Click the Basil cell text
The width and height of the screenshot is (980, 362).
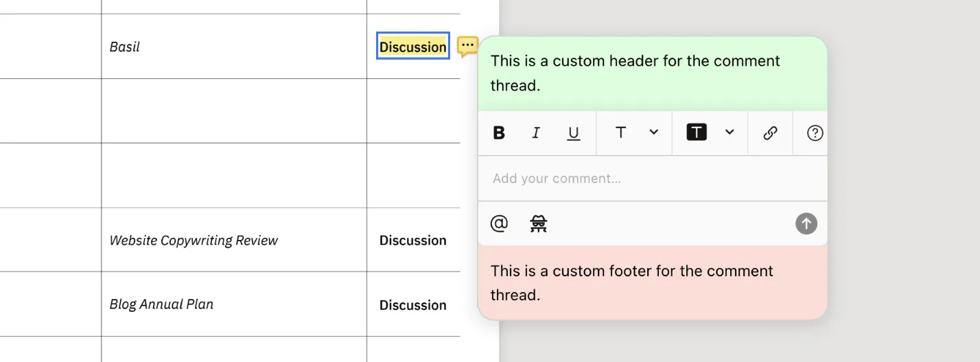click(x=124, y=47)
